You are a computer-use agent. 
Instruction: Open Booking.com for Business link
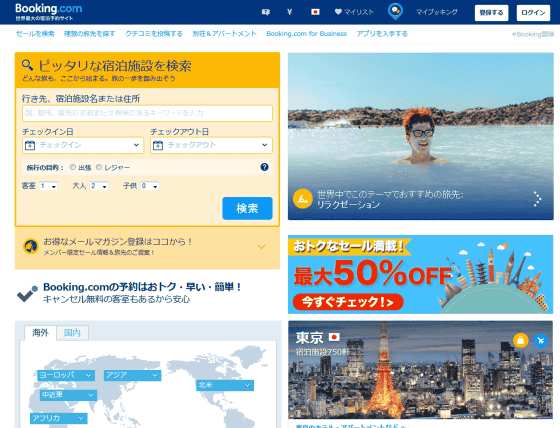tap(306, 34)
